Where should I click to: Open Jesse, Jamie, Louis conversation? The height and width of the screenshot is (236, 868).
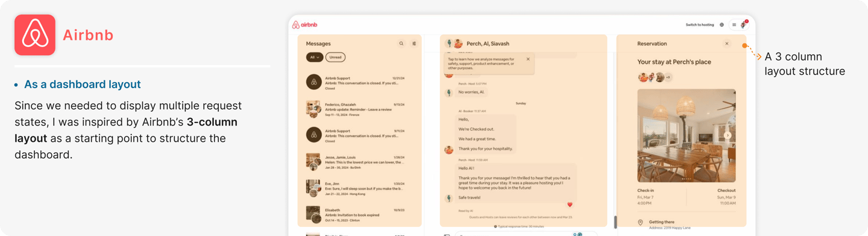356,162
